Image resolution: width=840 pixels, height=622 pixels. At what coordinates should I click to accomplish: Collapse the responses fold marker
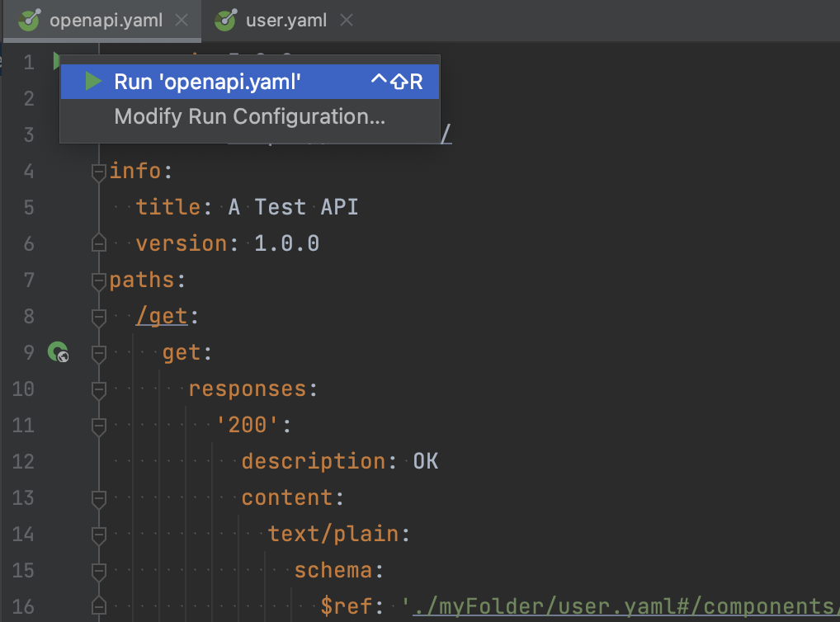(98, 390)
